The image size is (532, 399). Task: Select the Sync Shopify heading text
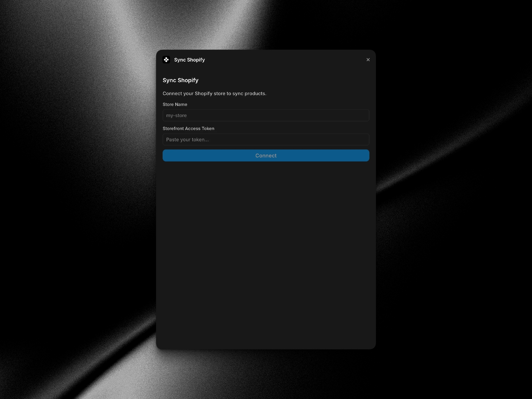(x=181, y=80)
